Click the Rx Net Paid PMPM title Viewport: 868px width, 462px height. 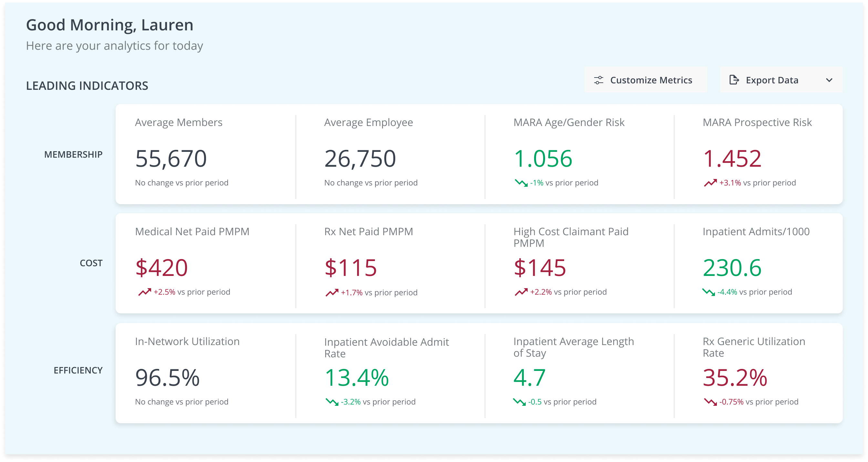coord(368,232)
